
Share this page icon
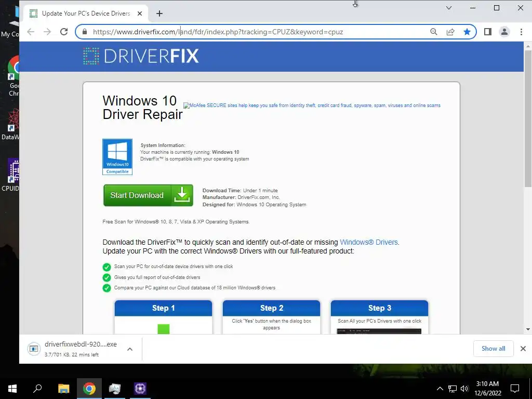450,32
